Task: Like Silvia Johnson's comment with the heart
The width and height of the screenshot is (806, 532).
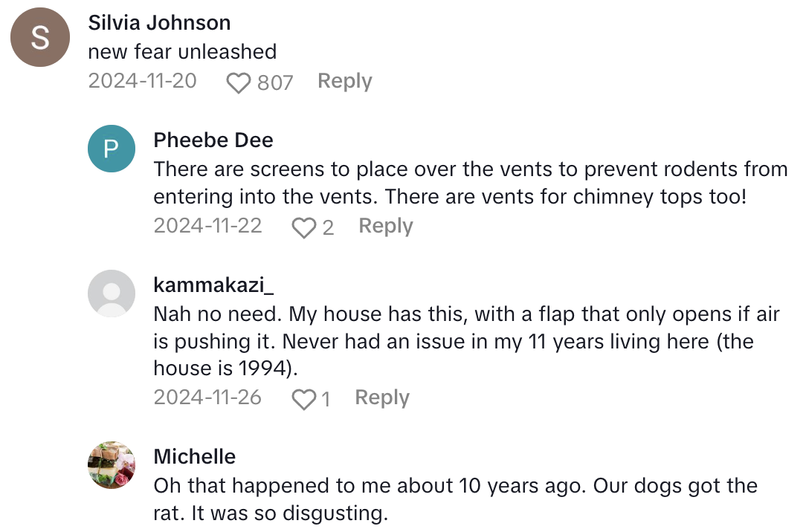Action: point(238,82)
